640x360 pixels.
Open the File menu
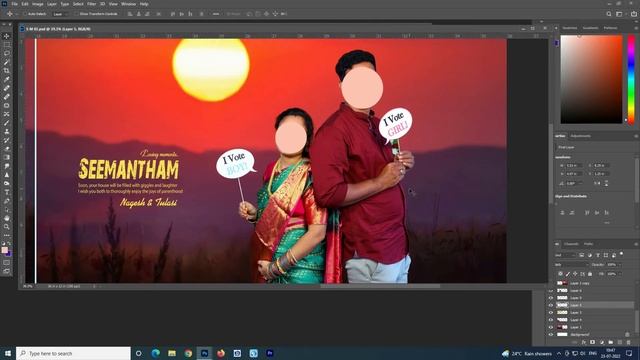tap(14, 4)
